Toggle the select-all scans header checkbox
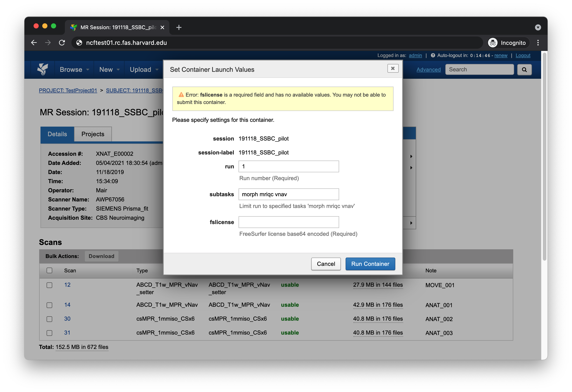572x392 pixels. [x=49, y=270]
